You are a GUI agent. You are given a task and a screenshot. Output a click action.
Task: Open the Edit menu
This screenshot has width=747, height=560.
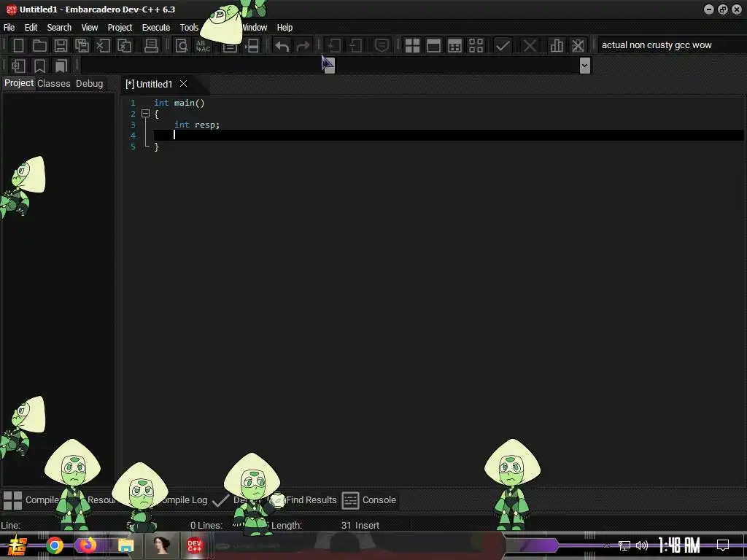point(31,28)
